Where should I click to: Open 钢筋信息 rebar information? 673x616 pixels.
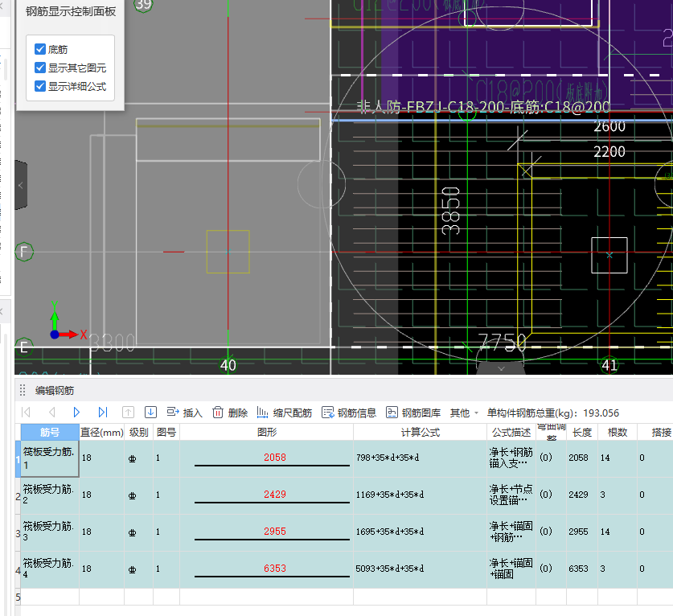349,413
